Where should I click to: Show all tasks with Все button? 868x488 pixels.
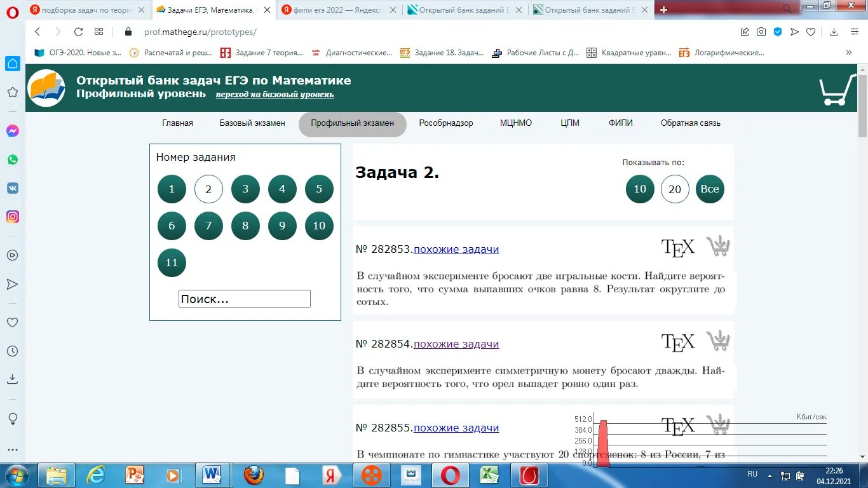pos(710,189)
